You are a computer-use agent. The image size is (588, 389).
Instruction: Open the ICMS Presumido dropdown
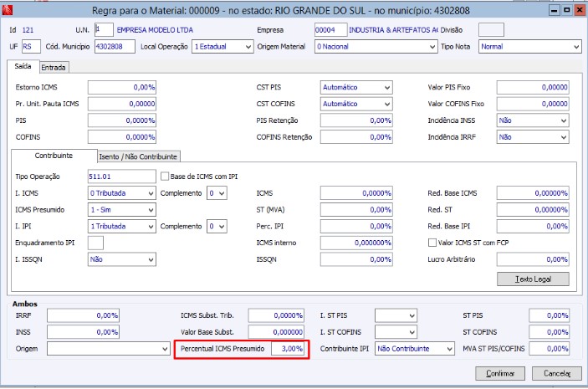pyautogui.click(x=151, y=209)
